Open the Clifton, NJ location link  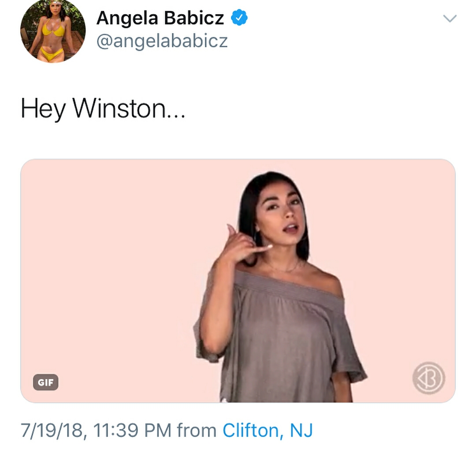(x=268, y=430)
